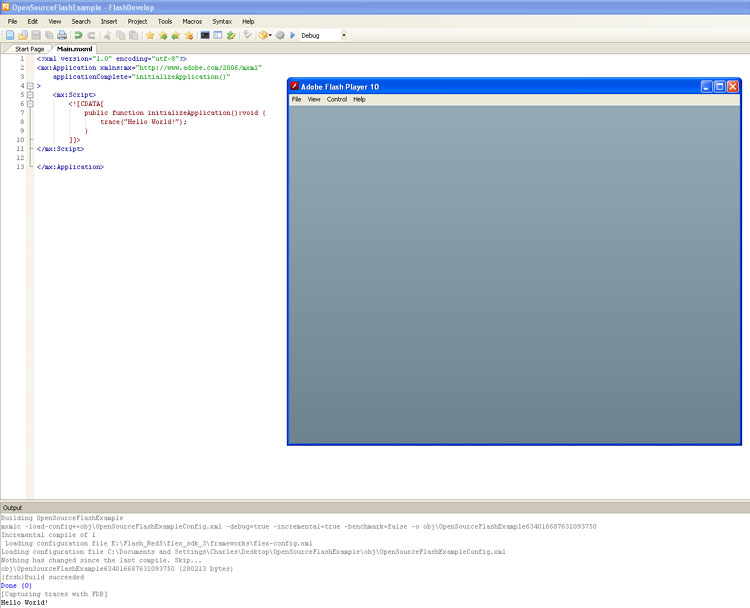Open the Project menu
The image size is (750, 608).
click(137, 22)
